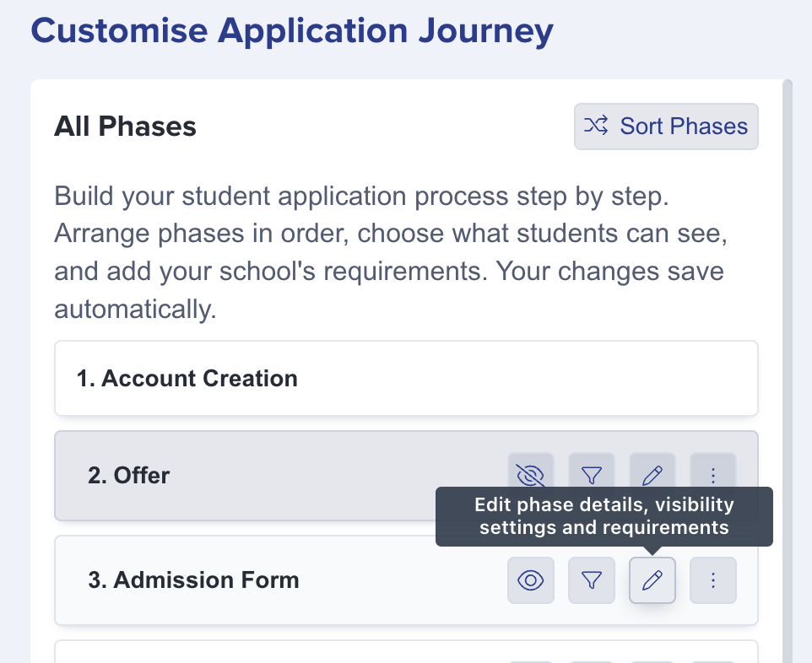Image resolution: width=812 pixels, height=663 pixels.
Task: Click the 'Your changes save automatically' text
Action: [x=389, y=290]
